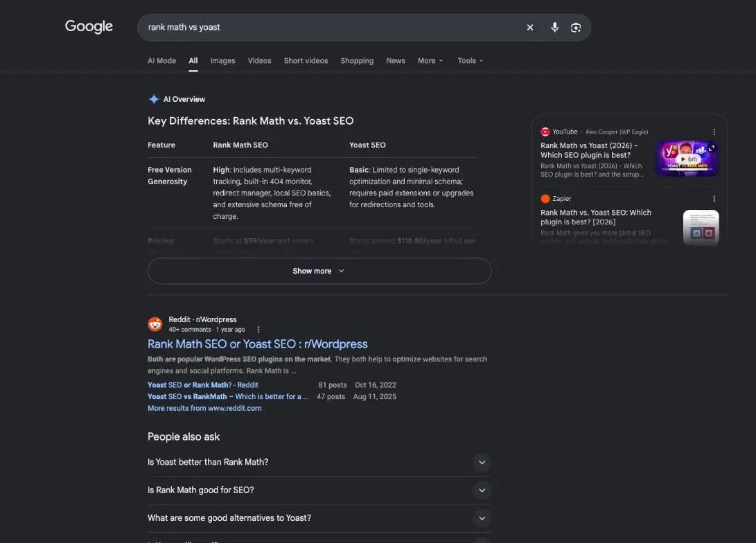The height and width of the screenshot is (543, 756).
Task: Click "More results from www.reddit.com"
Action: click(x=204, y=408)
